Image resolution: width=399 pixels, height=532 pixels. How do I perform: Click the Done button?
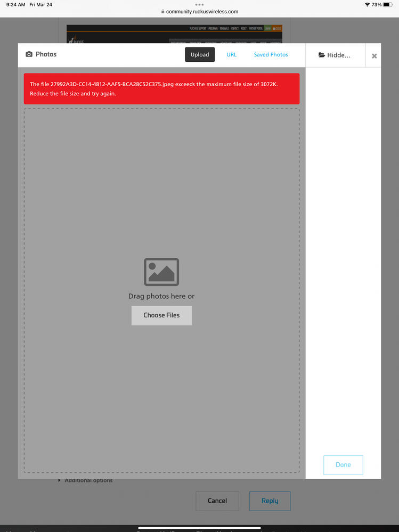[343, 465]
